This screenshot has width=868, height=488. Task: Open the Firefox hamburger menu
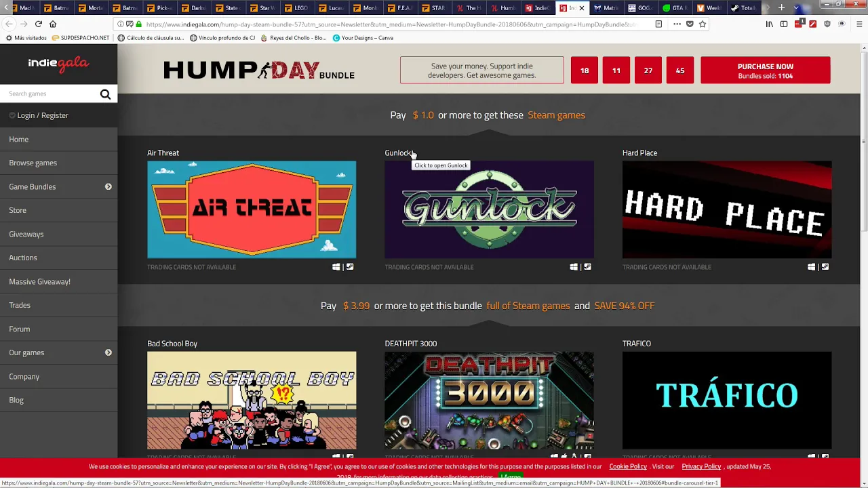tap(858, 24)
